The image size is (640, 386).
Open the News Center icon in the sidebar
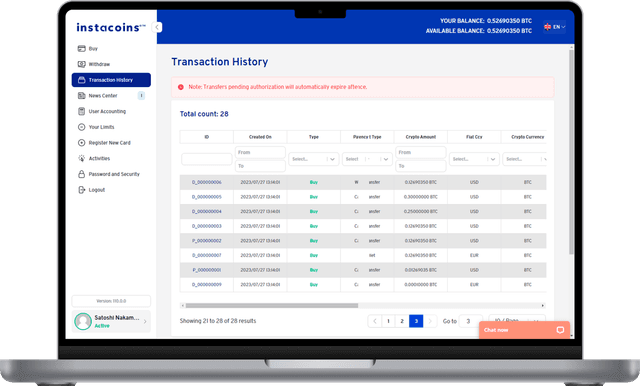tap(82, 95)
